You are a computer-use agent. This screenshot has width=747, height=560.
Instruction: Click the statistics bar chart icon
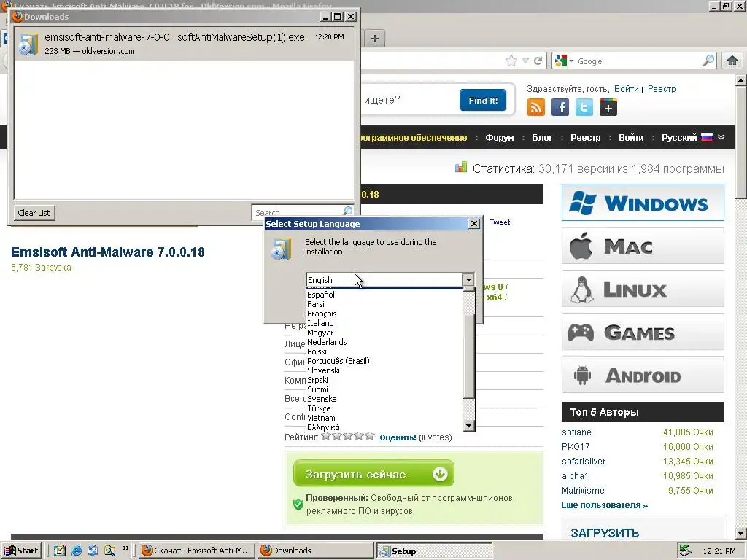(x=461, y=167)
